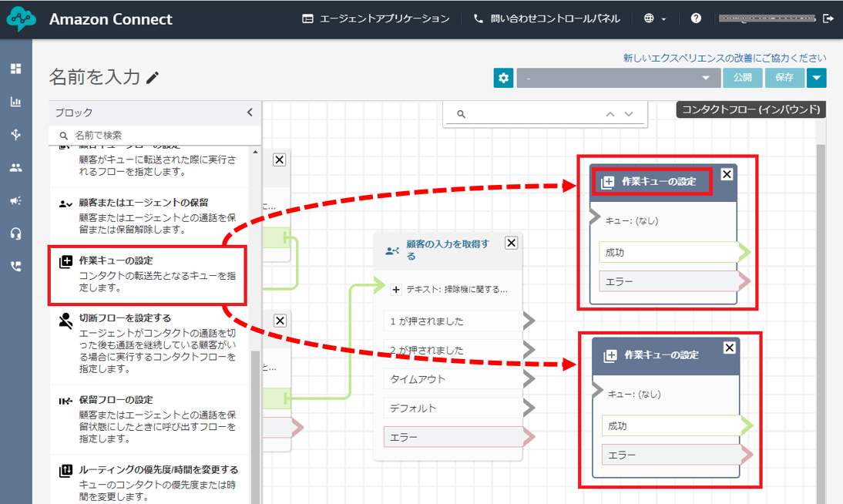This screenshot has width=843, height=504.
Task: Expand the テキスト: 掃除機に関する plus icon
Action: coord(396,290)
